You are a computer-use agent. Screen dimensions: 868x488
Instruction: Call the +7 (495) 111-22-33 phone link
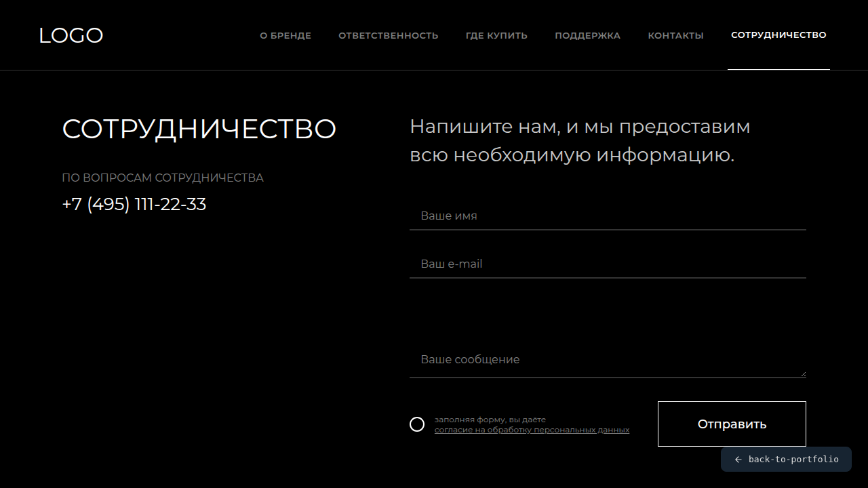[134, 205]
